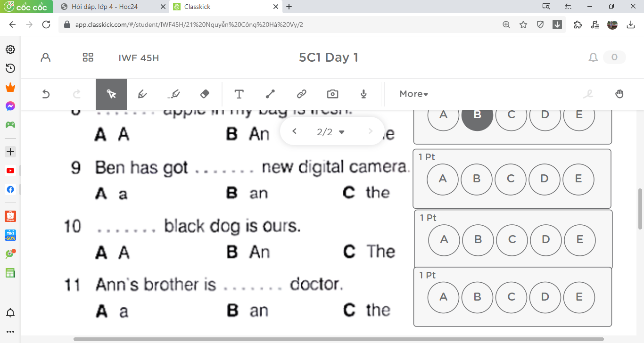Select the Text box tool

[x=239, y=94]
